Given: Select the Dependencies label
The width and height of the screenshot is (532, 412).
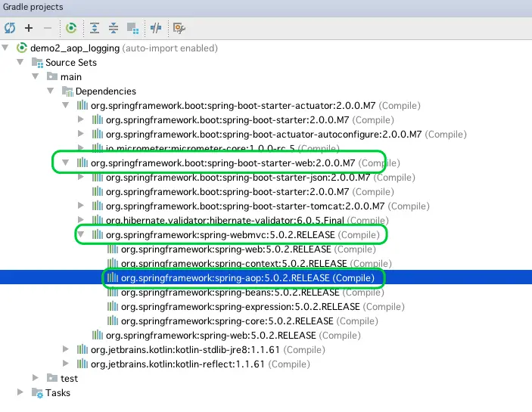Looking at the screenshot, I should click(x=105, y=91).
